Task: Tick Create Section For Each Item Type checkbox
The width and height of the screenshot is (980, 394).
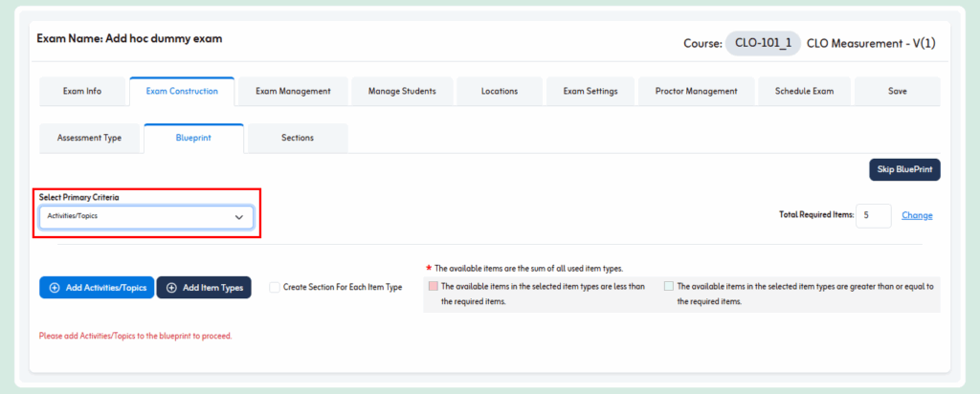Action: click(x=275, y=287)
